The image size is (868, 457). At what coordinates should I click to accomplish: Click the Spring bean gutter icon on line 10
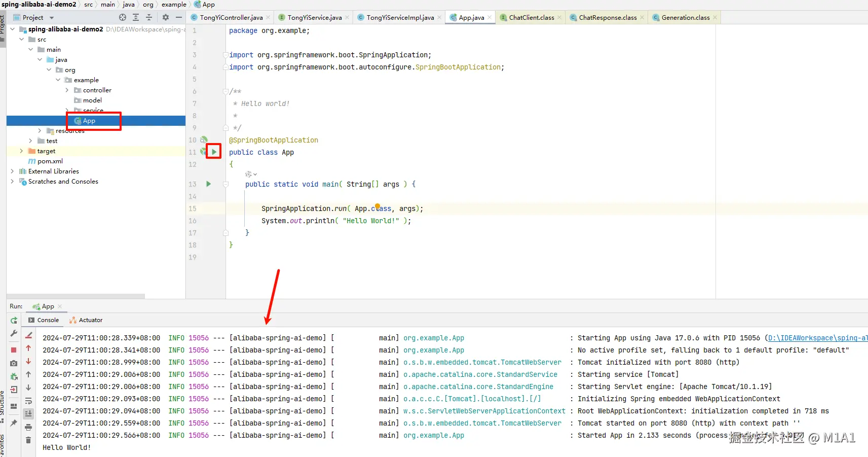(x=204, y=139)
